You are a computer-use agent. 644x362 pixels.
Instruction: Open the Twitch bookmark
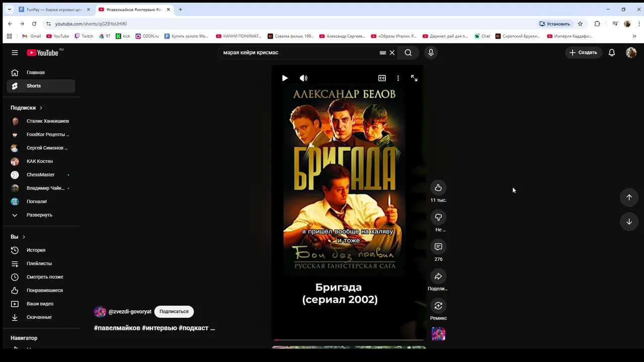(84, 36)
